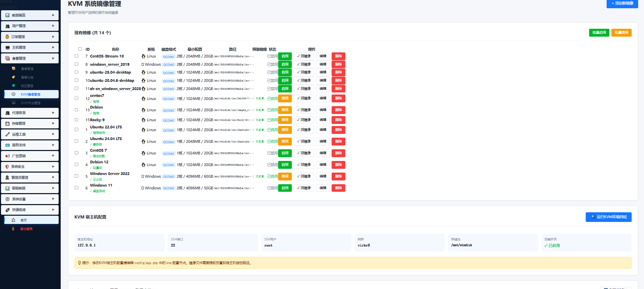Click the Windows icon in windows_server_2019 row
The image size is (644, 289).
[143, 64]
